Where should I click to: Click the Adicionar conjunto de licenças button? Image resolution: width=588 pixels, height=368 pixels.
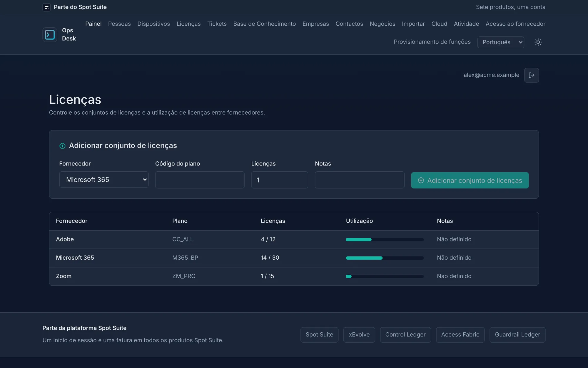(470, 180)
